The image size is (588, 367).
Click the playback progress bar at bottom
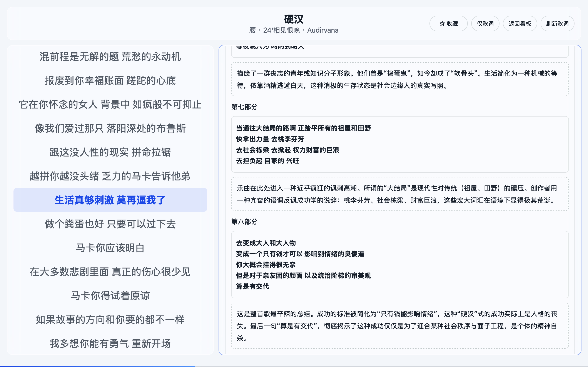294,366
